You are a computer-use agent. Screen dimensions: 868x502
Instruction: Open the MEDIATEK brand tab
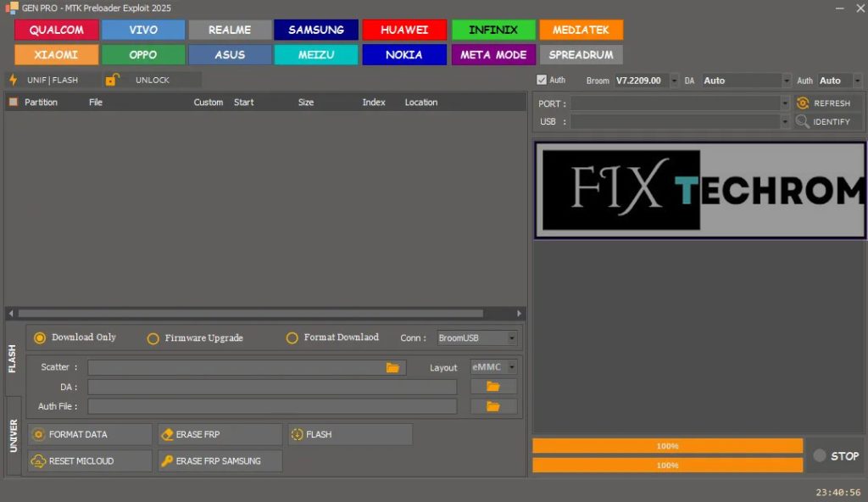coord(581,30)
